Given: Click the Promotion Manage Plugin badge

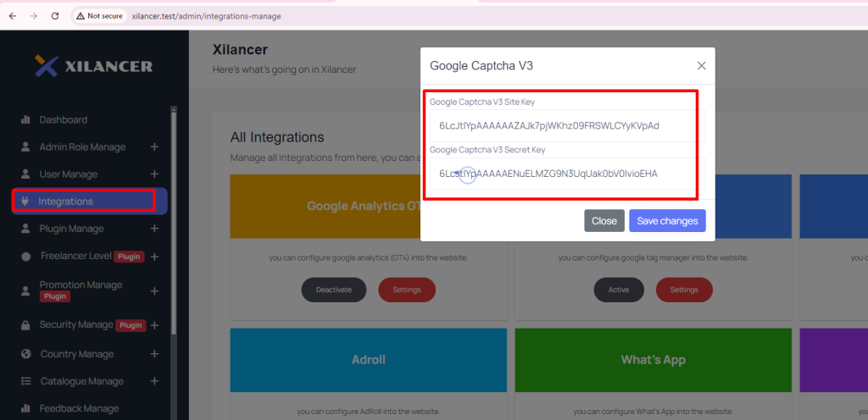Looking at the screenshot, I should (x=55, y=296).
